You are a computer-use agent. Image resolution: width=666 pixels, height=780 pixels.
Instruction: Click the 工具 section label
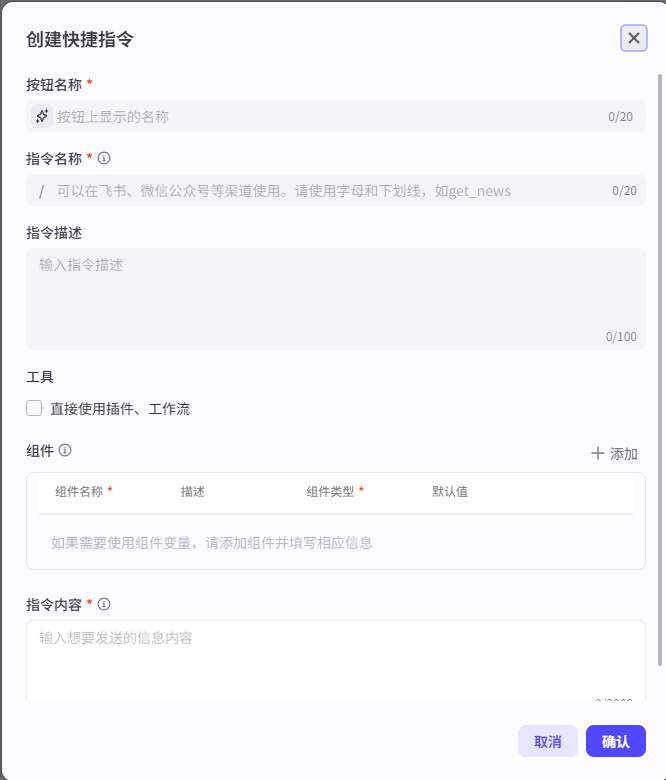[x=40, y=377]
